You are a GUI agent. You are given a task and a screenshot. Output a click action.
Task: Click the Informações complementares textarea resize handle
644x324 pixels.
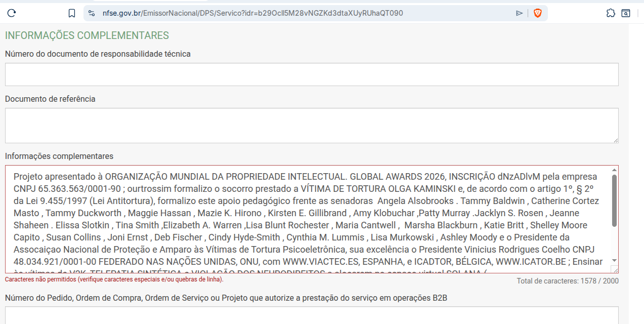click(614, 269)
